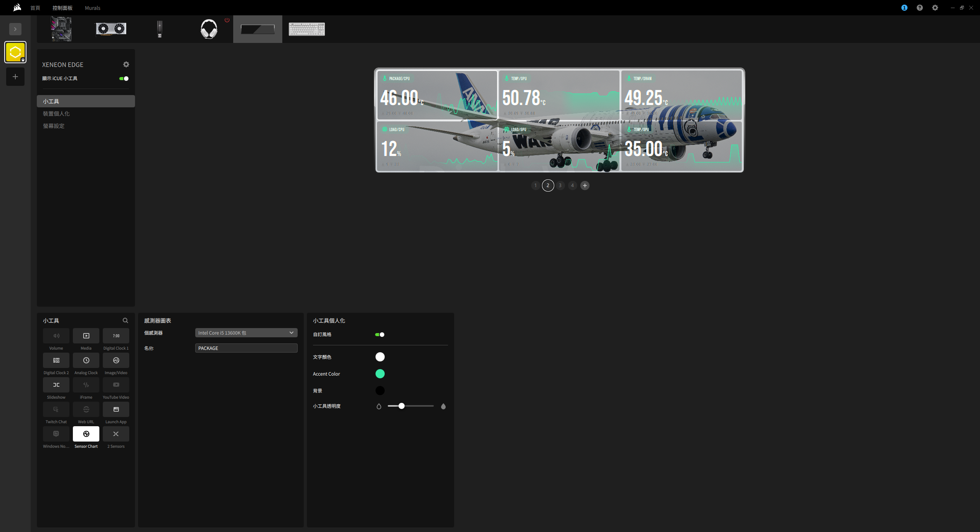Choose the 2 Sensors widget
This screenshot has width=980, height=532.
[x=116, y=434]
